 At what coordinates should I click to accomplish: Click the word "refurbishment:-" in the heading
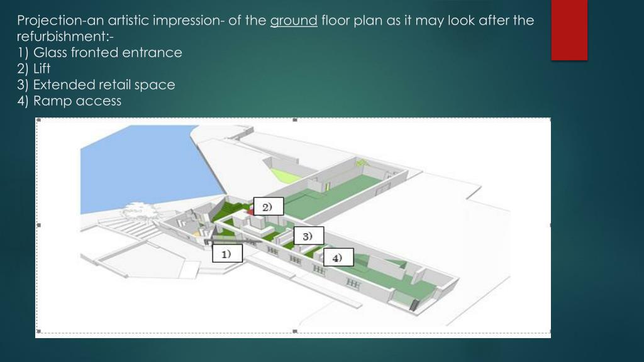tap(65, 36)
